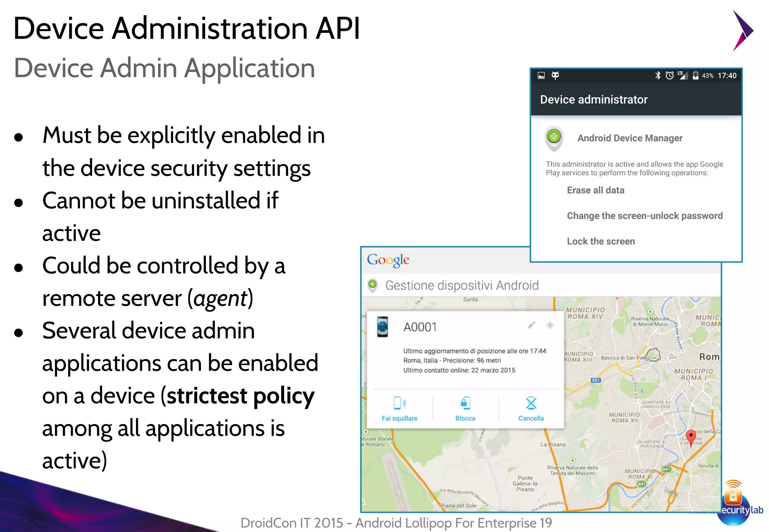769x532 pixels.
Task: Click the A0001 device name
Action: pyautogui.click(x=420, y=327)
